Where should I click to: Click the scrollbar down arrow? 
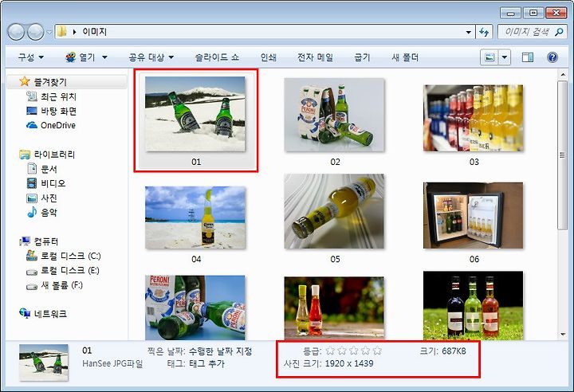coord(563,334)
